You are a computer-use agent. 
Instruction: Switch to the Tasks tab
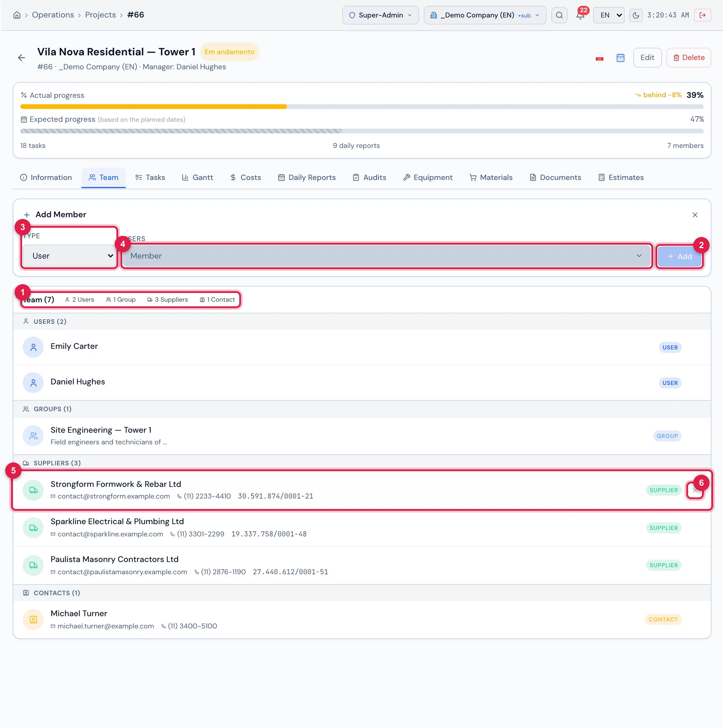(150, 177)
